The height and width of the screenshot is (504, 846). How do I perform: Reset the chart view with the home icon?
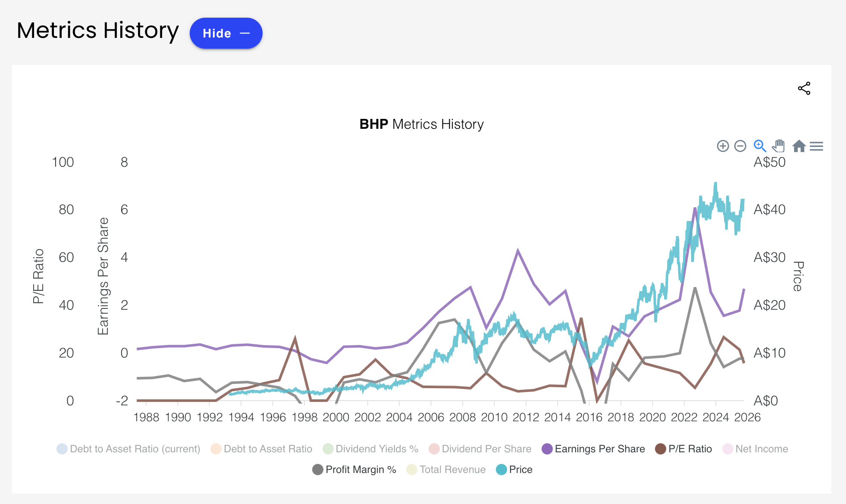[x=799, y=146]
